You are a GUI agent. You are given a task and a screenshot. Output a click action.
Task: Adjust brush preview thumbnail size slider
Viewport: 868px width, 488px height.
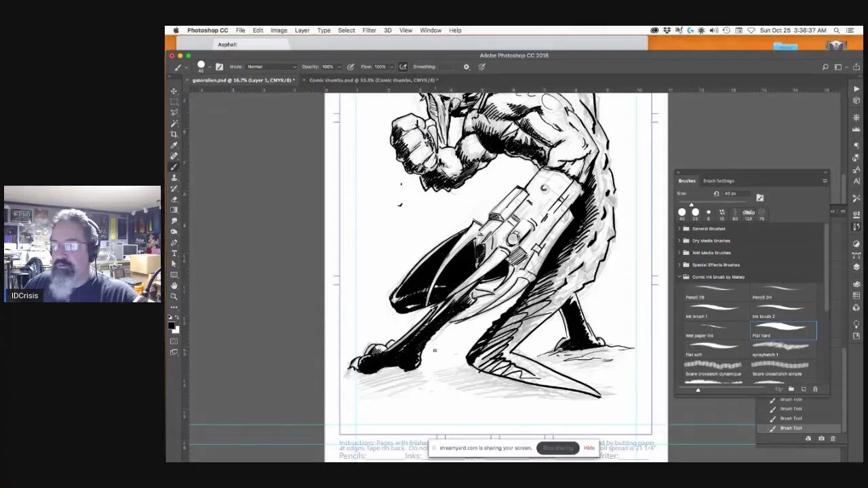point(697,390)
